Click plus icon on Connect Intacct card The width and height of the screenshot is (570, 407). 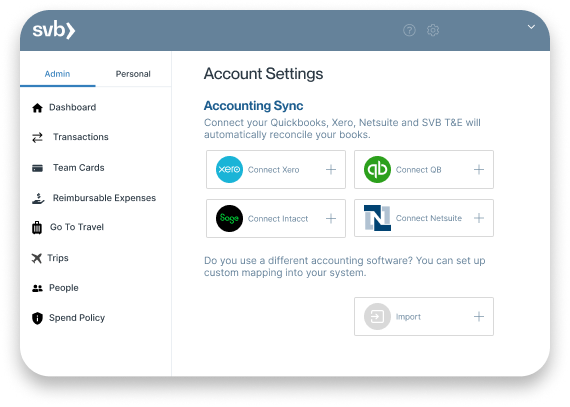click(x=331, y=218)
